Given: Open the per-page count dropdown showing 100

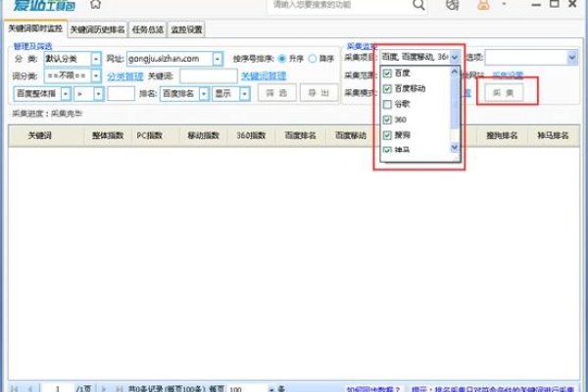Looking at the screenshot, I should [x=270, y=389].
